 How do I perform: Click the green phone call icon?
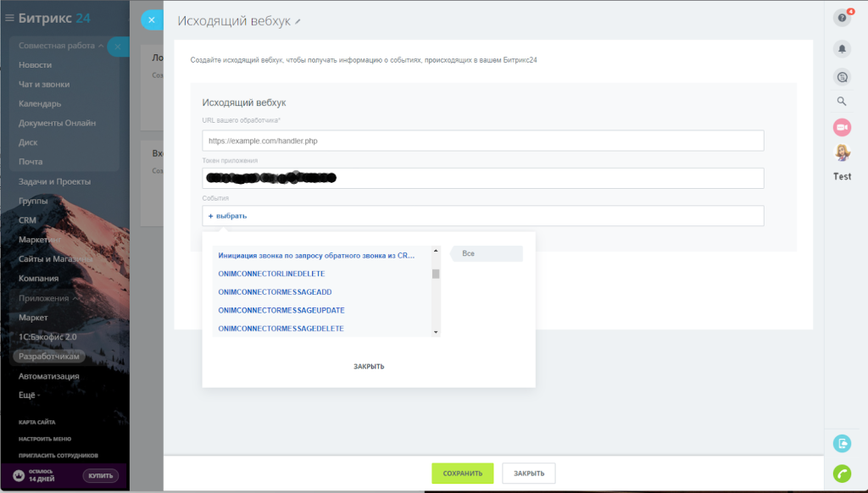842,473
